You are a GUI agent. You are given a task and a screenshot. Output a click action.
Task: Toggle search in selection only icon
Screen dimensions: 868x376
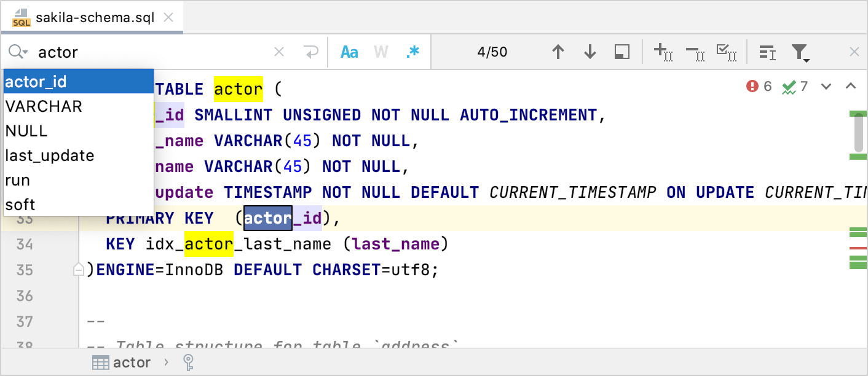(768, 53)
